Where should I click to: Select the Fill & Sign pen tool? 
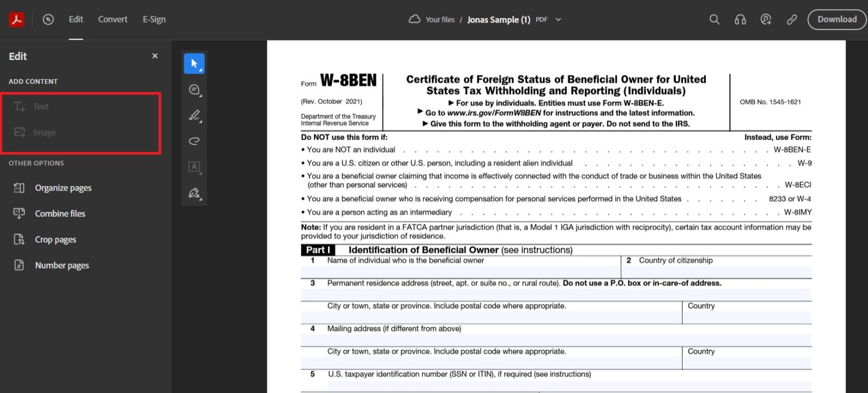click(193, 193)
